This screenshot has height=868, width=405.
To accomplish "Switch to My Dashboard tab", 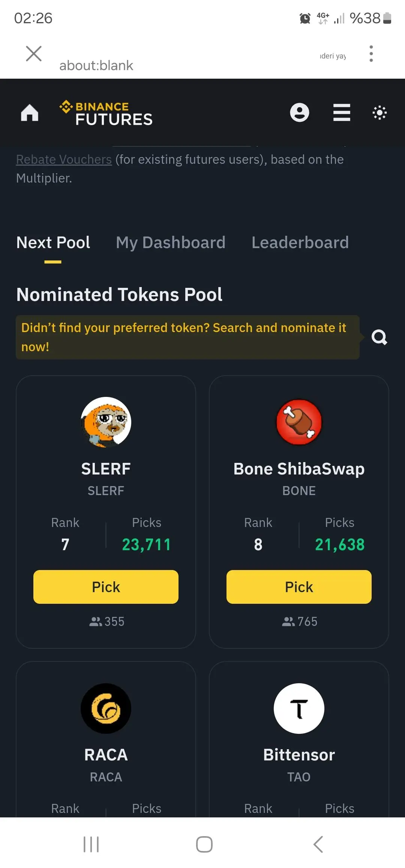I will (x=171, y=242).
